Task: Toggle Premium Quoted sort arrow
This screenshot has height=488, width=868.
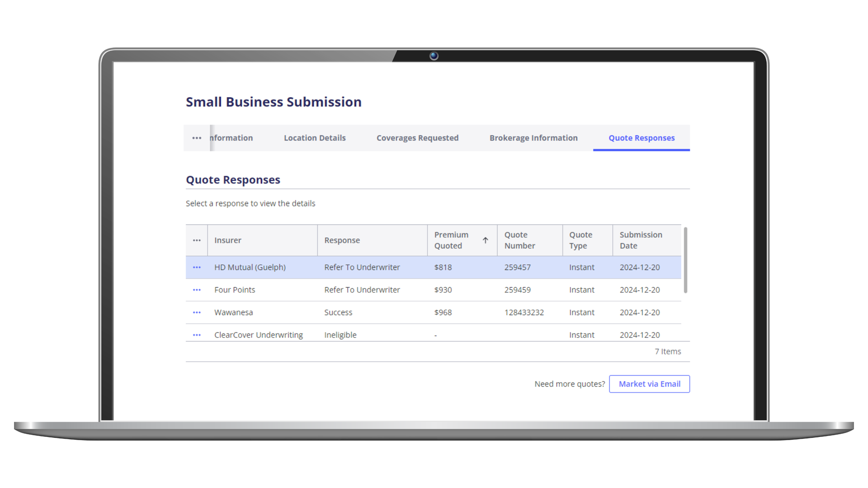Action: 485,240
